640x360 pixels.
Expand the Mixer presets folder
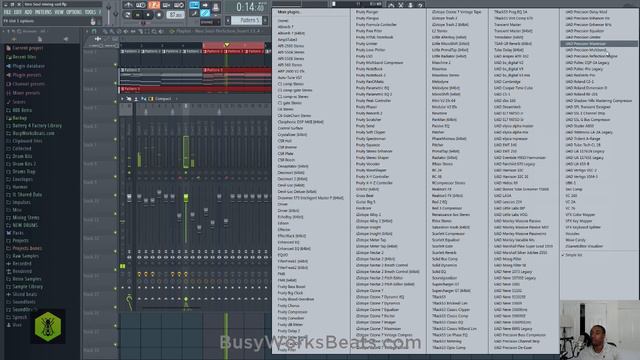(27, 93)
